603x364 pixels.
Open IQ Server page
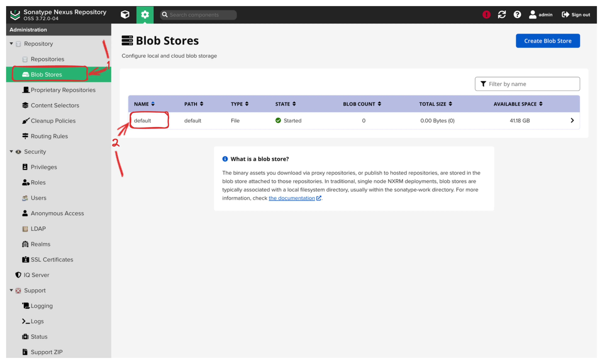[x=36, y=275]
